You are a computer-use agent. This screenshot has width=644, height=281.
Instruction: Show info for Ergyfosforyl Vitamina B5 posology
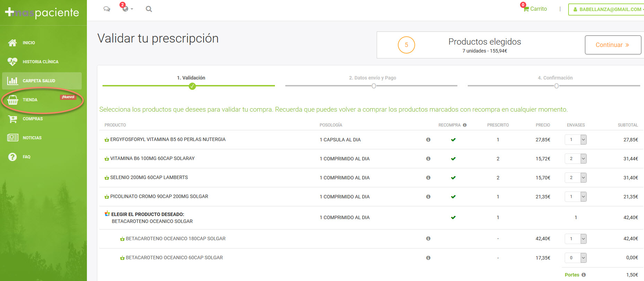click(x=428, y=140)
